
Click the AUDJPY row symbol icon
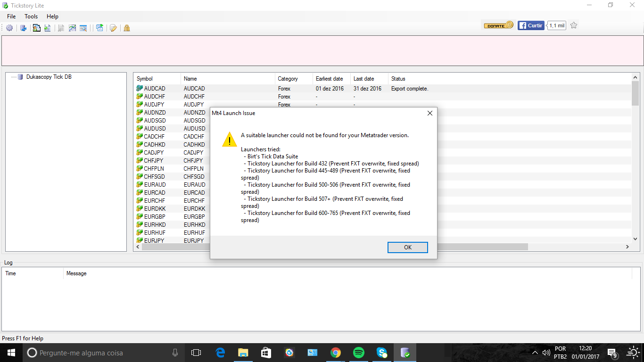click(x=140, y=105)
